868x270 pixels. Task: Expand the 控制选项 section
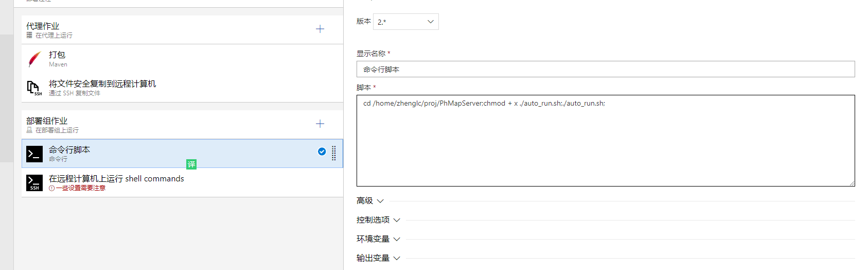point(378,220)
